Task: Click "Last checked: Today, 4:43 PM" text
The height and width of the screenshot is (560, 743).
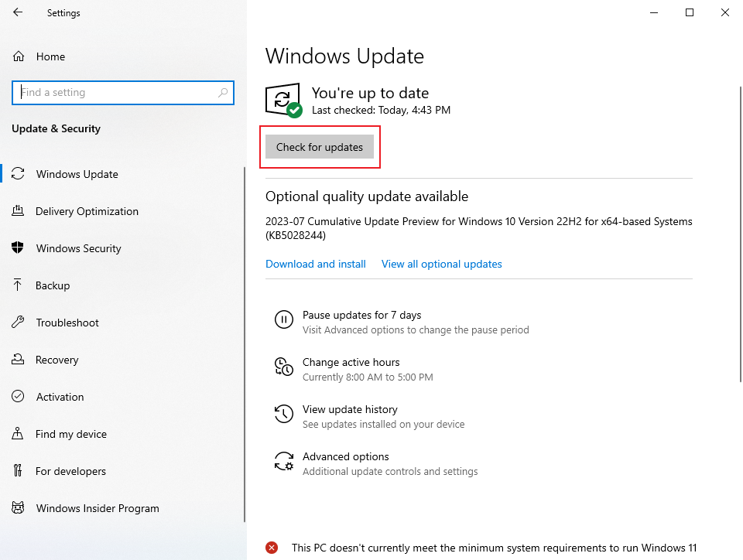Action: coord(381,110)
